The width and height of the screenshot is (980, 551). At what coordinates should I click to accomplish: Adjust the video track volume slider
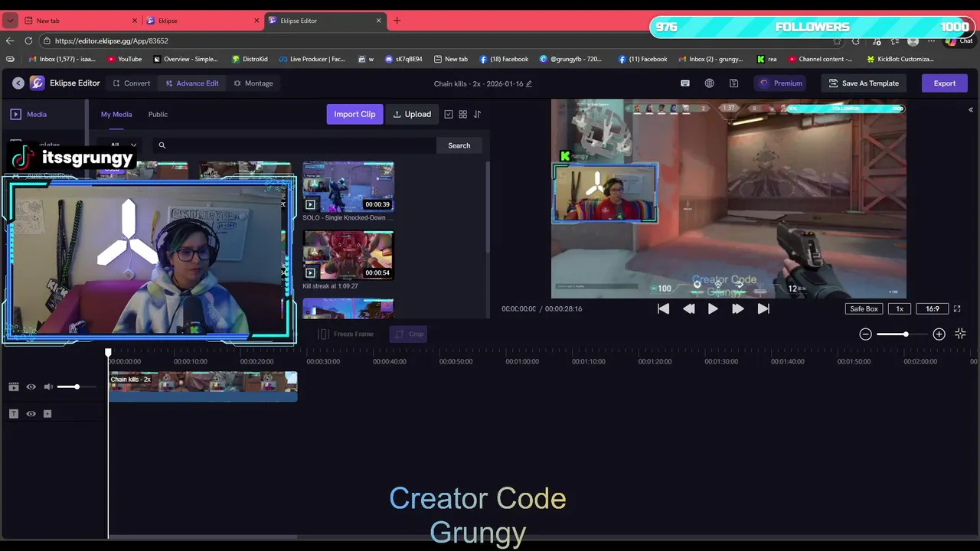77,386
